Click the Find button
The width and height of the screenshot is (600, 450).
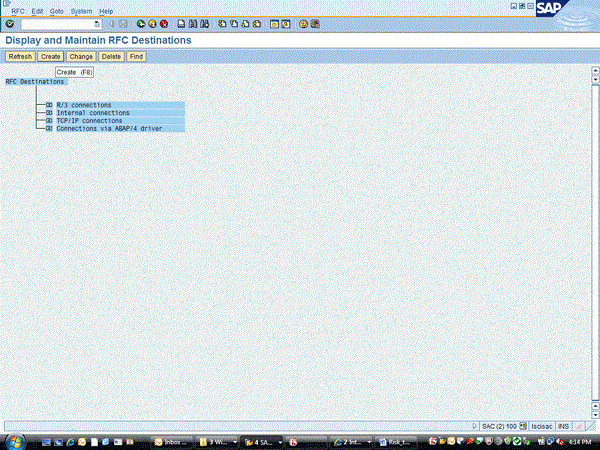coord(136,57)
